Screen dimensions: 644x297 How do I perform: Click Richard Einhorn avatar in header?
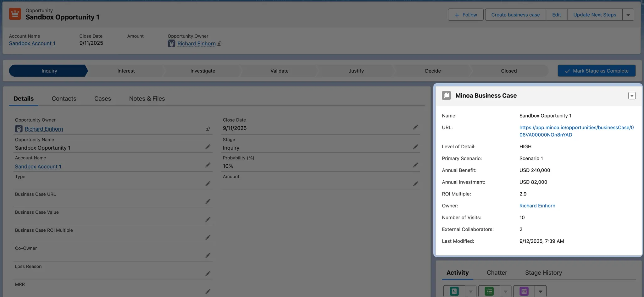pyautogui.click(x=171, y=43)
